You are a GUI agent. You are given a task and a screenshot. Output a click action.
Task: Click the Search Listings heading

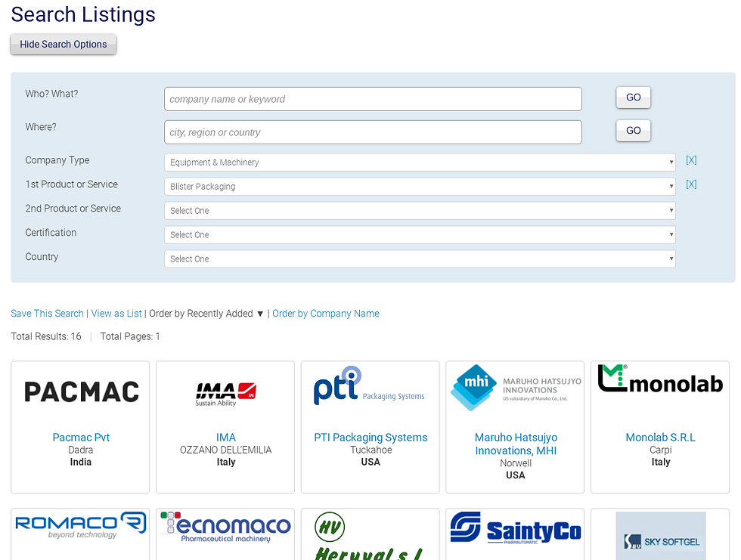pos(83,14)
